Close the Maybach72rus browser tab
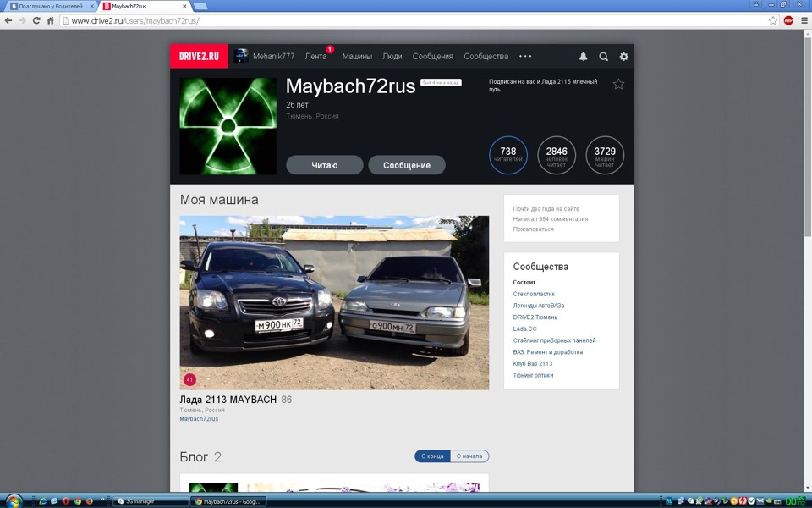Viewport: 812px width, 508px height. pyautogui.click(x=185, y=6)
